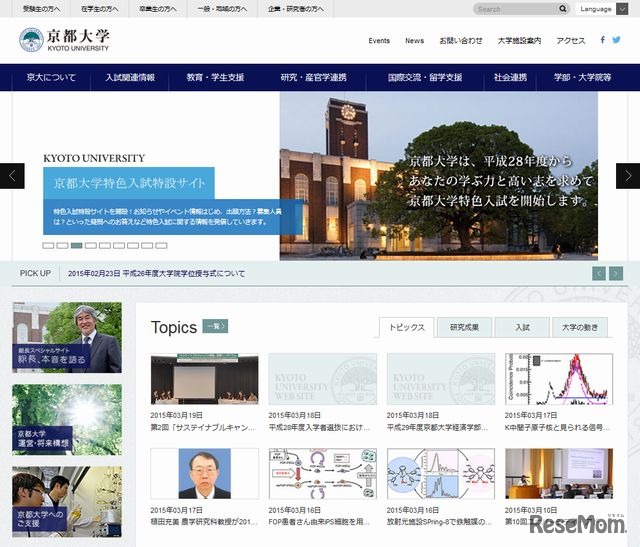Viewport: 640px width, 547px height.
Task: Open PICK UP 平成26年度大学院学位授与式 notice
Action: (x=156, y=274)
